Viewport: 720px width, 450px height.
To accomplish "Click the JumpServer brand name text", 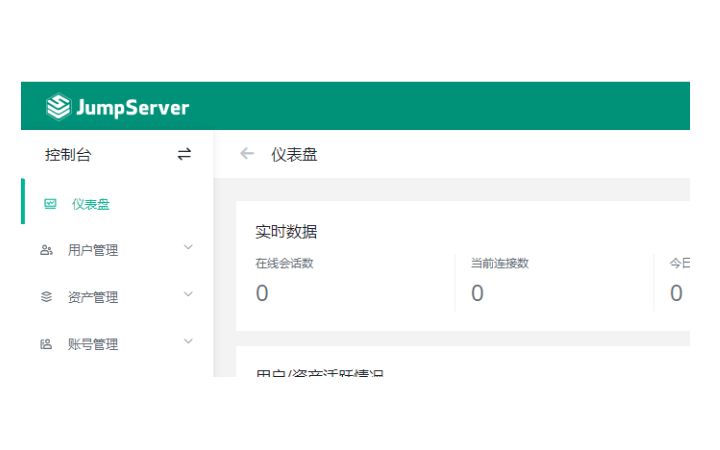I will pyautogui.click(x=133, y=108).
